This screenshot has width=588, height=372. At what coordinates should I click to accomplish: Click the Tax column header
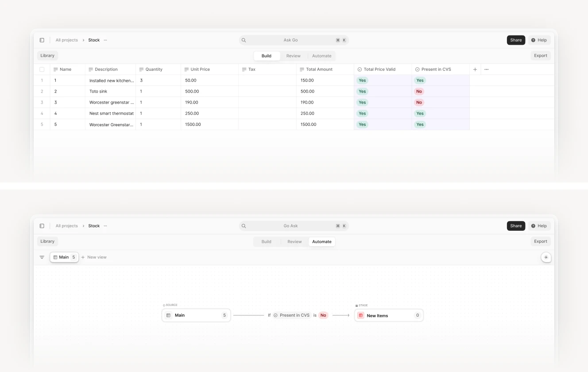coord(267,70)
